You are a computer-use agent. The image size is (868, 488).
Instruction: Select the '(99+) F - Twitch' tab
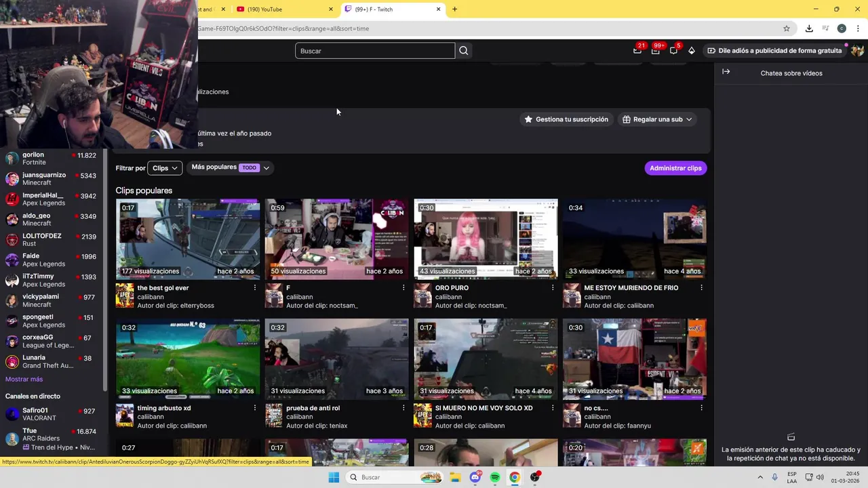pos(393,9)
